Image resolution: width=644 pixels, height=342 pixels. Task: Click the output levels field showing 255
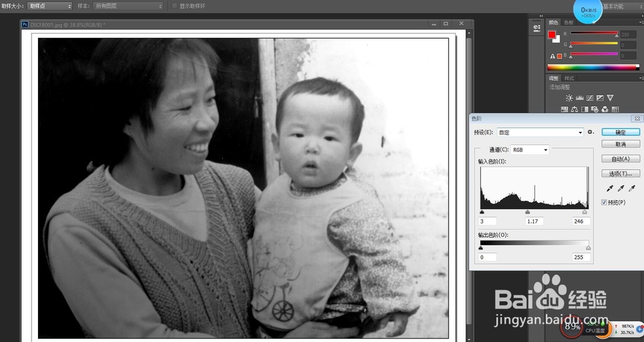(581, 257)
